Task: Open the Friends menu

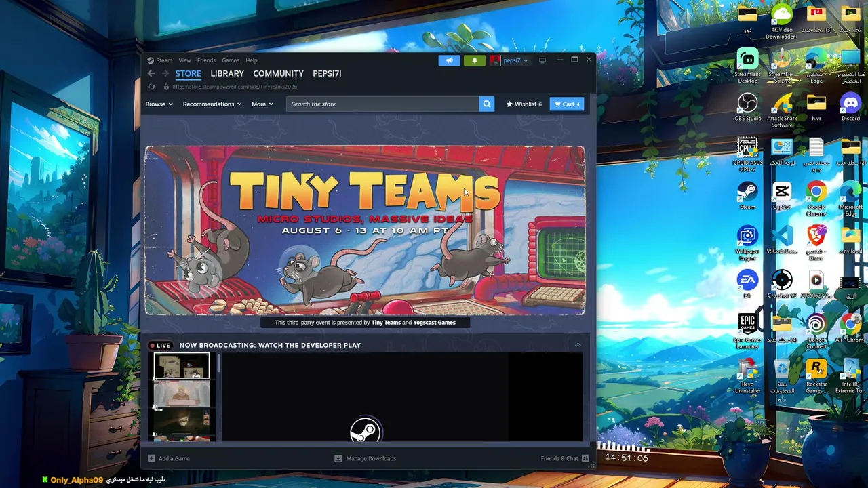Action: 206,60
